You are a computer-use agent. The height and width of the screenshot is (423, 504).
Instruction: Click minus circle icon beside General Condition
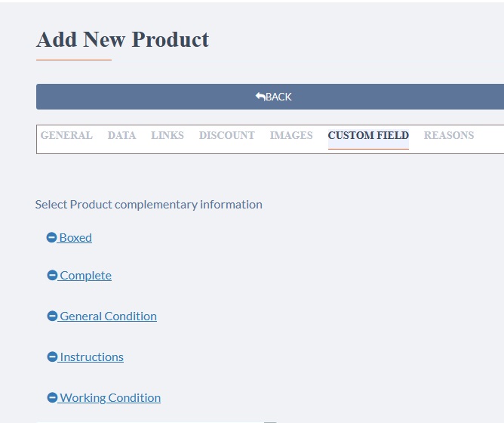(52, 316)
